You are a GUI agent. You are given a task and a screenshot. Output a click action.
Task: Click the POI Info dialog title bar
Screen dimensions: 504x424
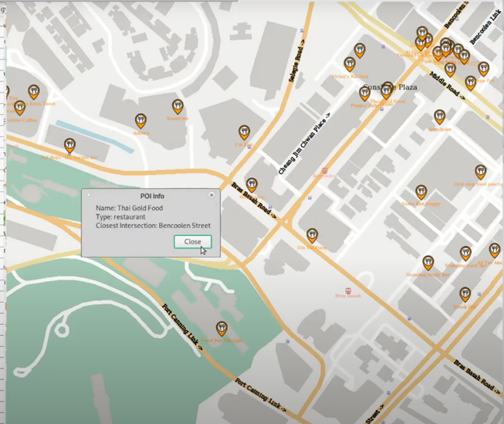[151, 195]
